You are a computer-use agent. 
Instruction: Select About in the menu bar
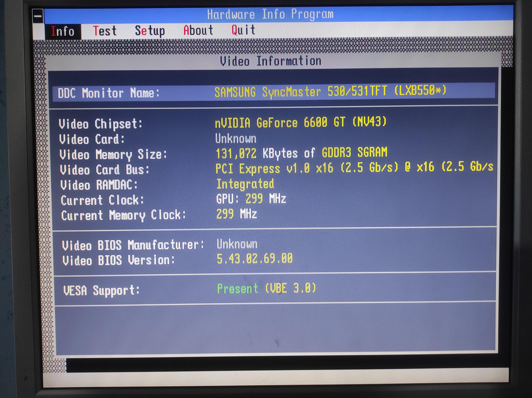point(198,30)
